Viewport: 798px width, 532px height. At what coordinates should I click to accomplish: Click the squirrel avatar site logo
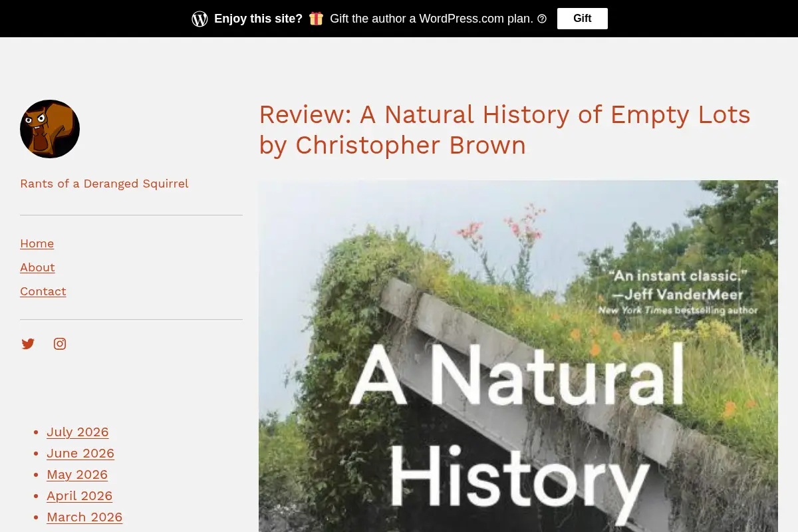[x=50, y=129]
